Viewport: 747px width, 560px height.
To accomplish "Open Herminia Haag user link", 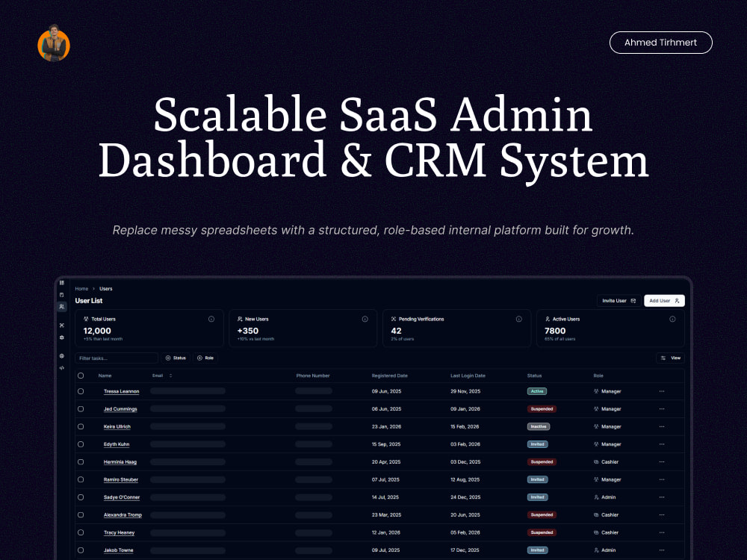I will click(x=120, y=462).
